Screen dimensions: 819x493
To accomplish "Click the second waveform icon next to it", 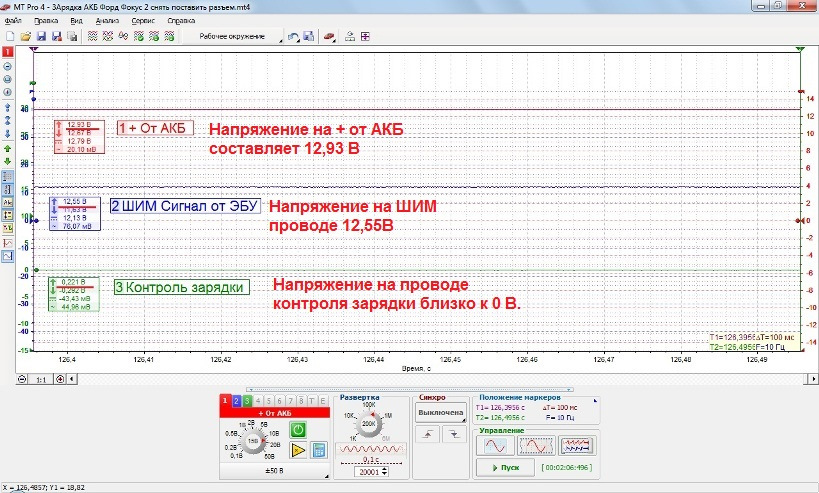I will [108, 36].
